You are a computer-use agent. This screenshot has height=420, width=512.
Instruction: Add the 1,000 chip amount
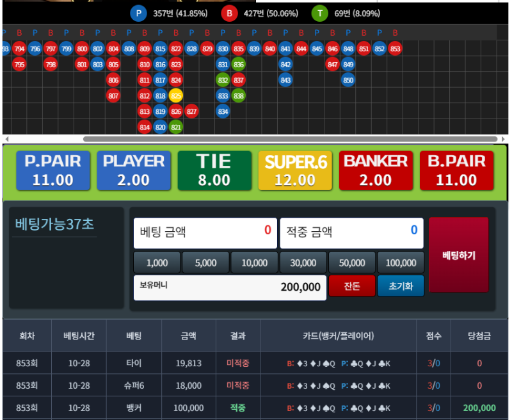coord(157,262)
